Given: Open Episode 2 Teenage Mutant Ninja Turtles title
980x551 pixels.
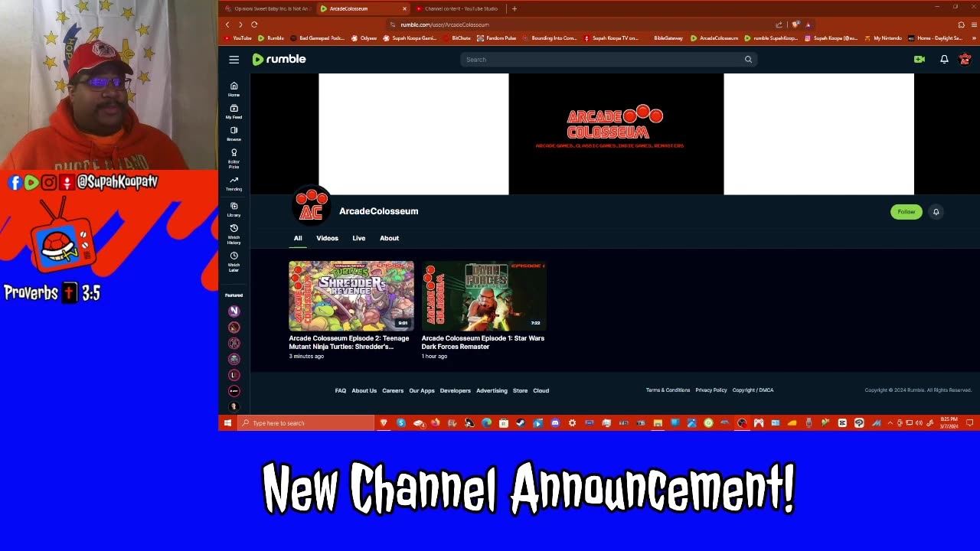Looking at the screenshot, I should pyautogui.click(x=349, y=342).
